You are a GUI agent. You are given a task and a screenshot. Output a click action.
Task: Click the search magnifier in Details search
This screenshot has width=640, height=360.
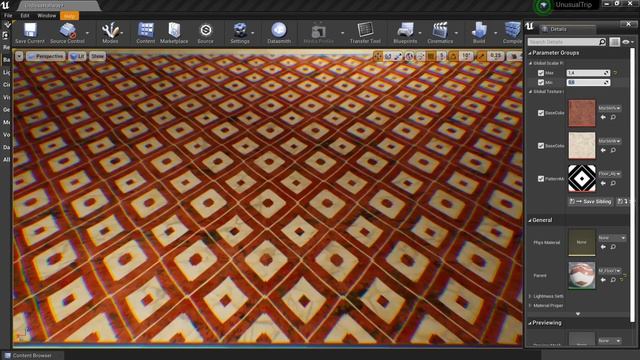[x=602, y=42]
